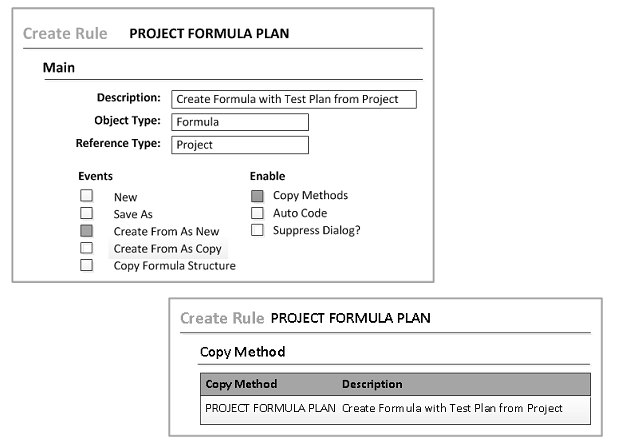Check the New event checkbox
624x446 pixels.
(87, 196)
